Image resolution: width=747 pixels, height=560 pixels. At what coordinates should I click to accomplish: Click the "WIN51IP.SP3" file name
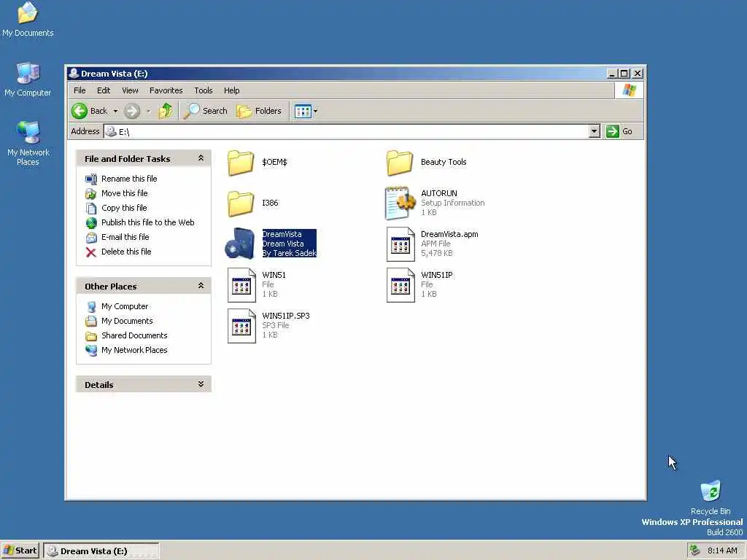286,316
